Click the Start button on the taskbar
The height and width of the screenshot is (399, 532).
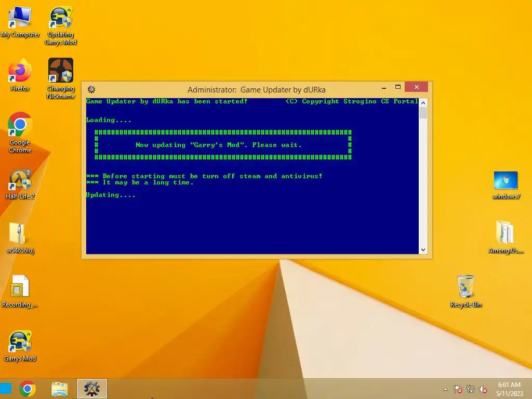pos(6,389)
